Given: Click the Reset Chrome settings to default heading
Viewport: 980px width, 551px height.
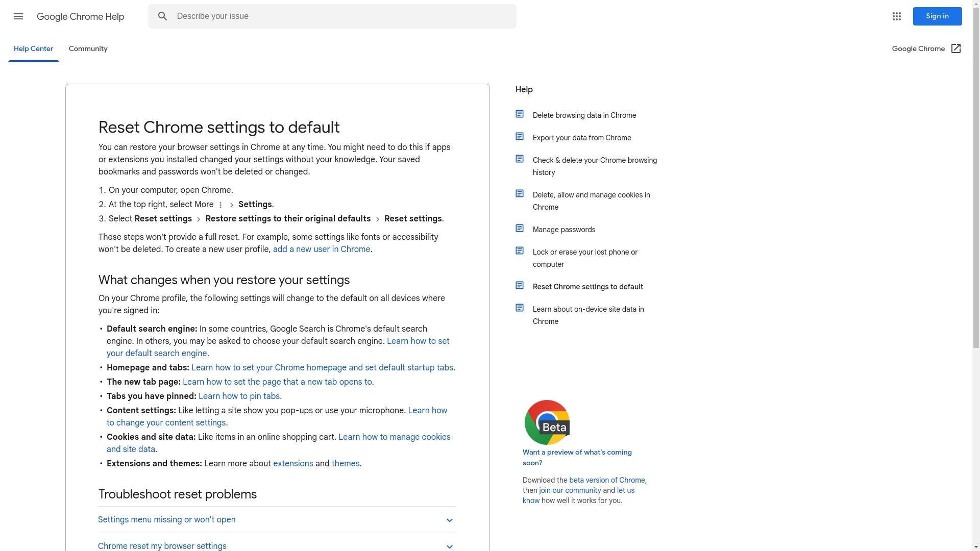Looking at the screenshot, I should point(219,128).
